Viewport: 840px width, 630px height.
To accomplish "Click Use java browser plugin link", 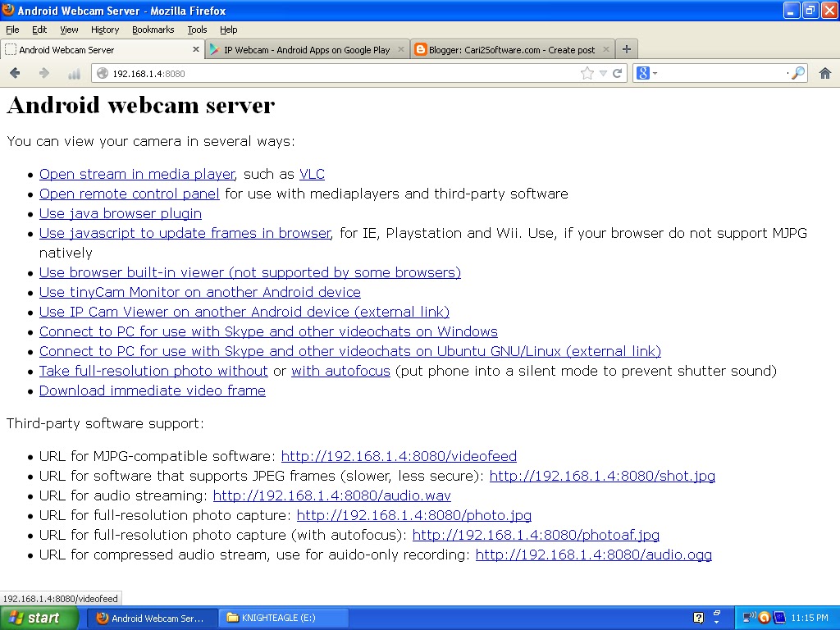I will point(121,213).
